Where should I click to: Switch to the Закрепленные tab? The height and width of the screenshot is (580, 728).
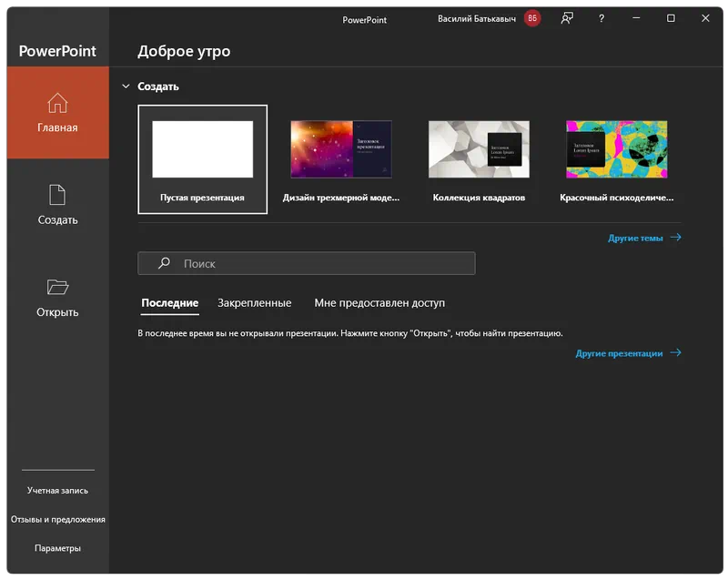254,303
